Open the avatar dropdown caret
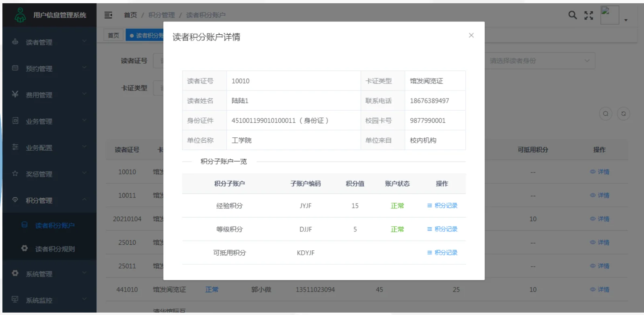644x315 pixels. click(x=626, y=20)
